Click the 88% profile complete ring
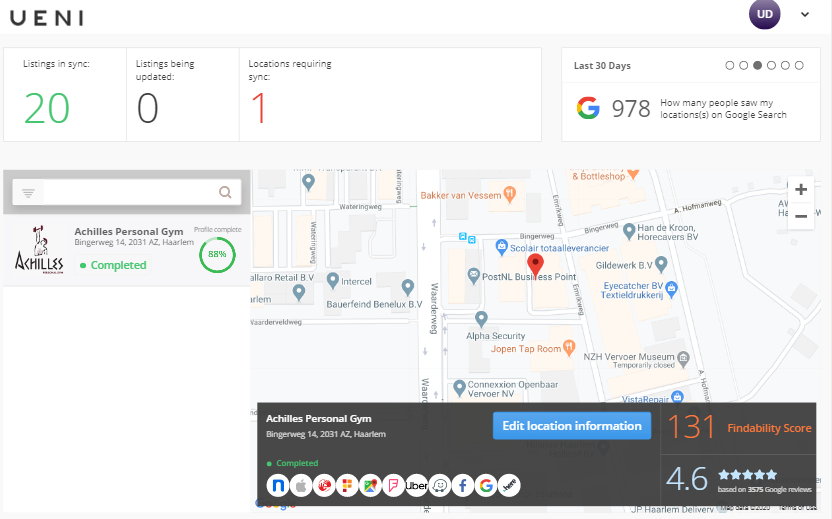Image resolution: width=832 pixels, height=519 pixels. click(x=217, y=254)
